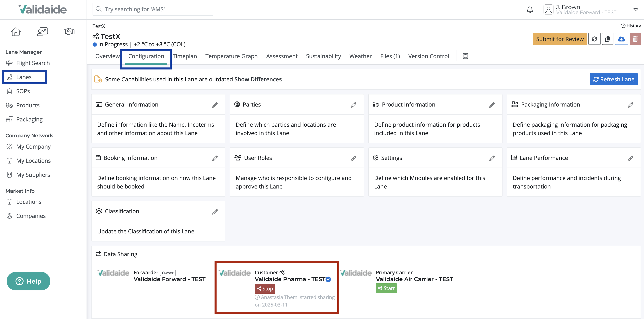Click the Anastasia Themi sharing note
This screenshot has height=319, width=644.
pyautogui.click(x=294, y=301)
